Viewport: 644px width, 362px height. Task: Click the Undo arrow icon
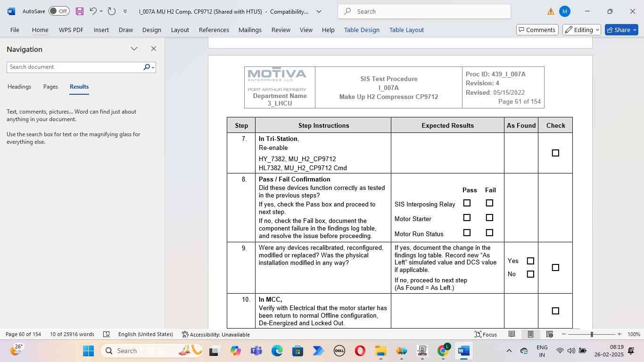(x=93, y=11)
